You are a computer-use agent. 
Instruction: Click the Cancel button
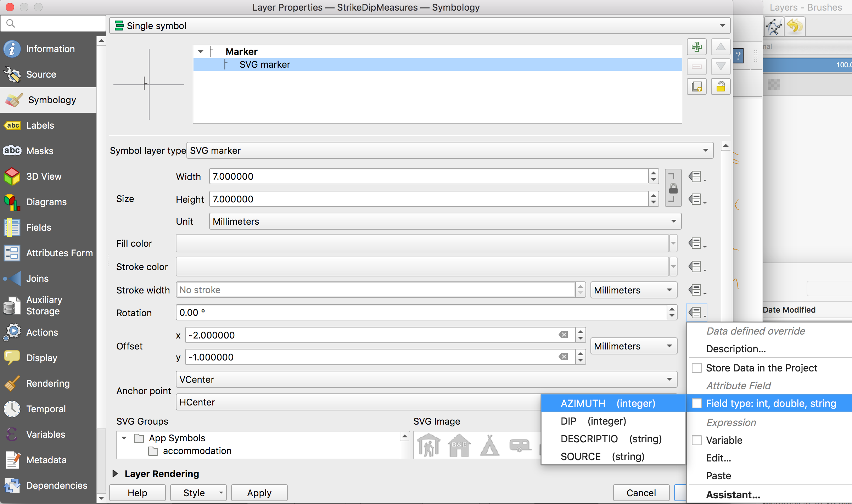click(641, 493)
